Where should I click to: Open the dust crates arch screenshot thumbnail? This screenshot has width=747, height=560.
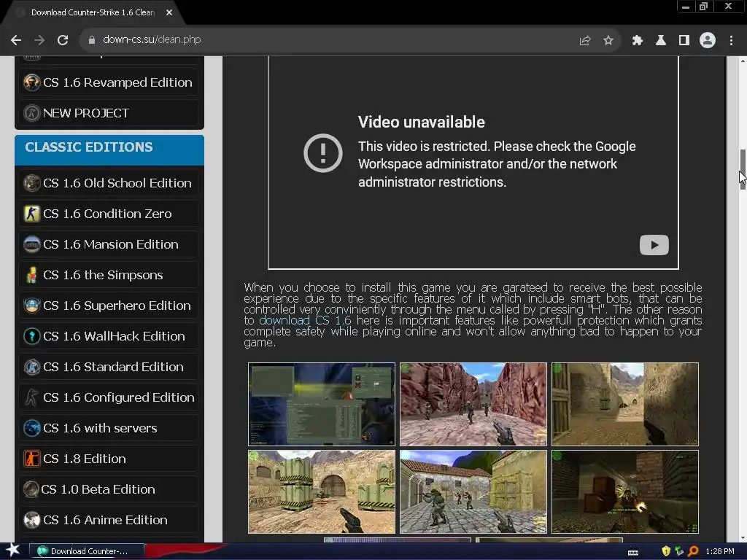322,492
